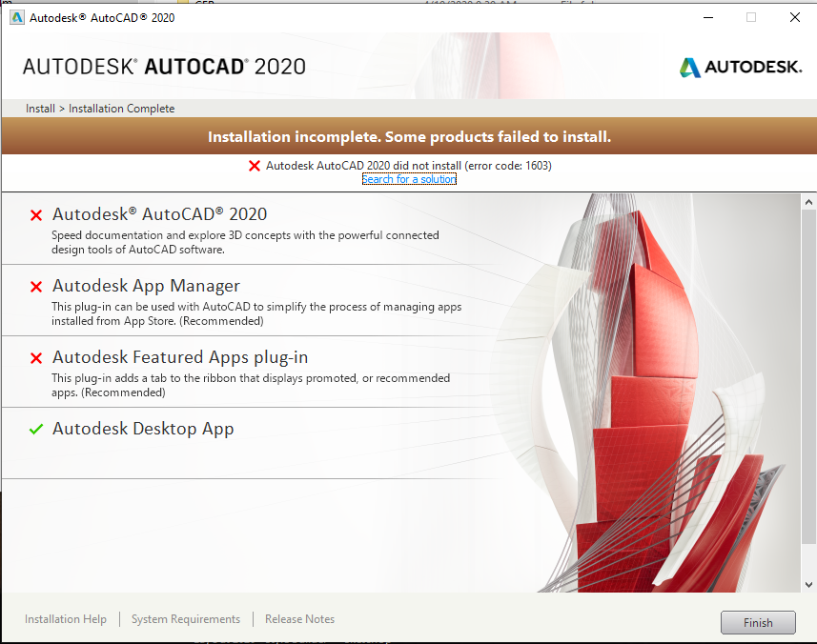This screenshot has width=817, height=644.
Task: Click the red X error icon beside error code 1603
Action: click(255, 166)
